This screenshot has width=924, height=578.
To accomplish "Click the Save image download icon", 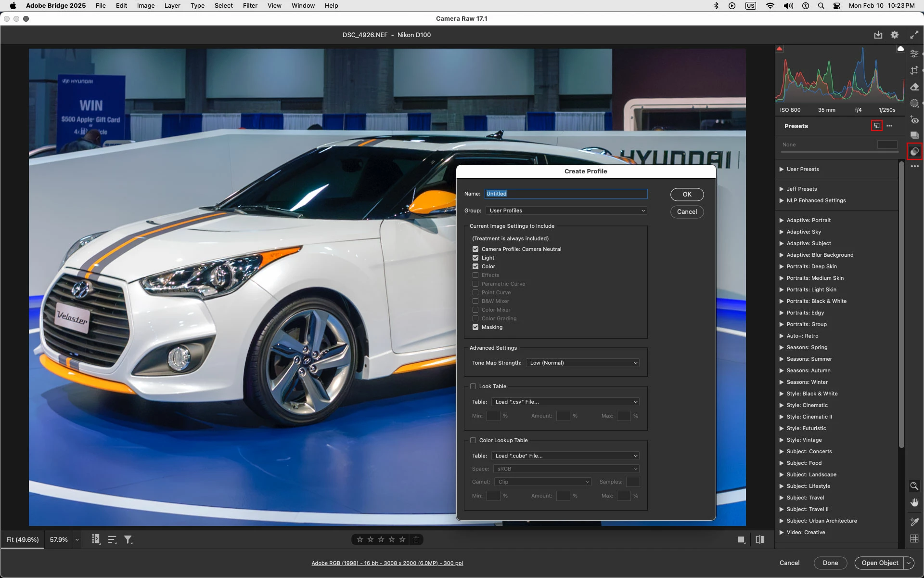I will coord(878,35).
